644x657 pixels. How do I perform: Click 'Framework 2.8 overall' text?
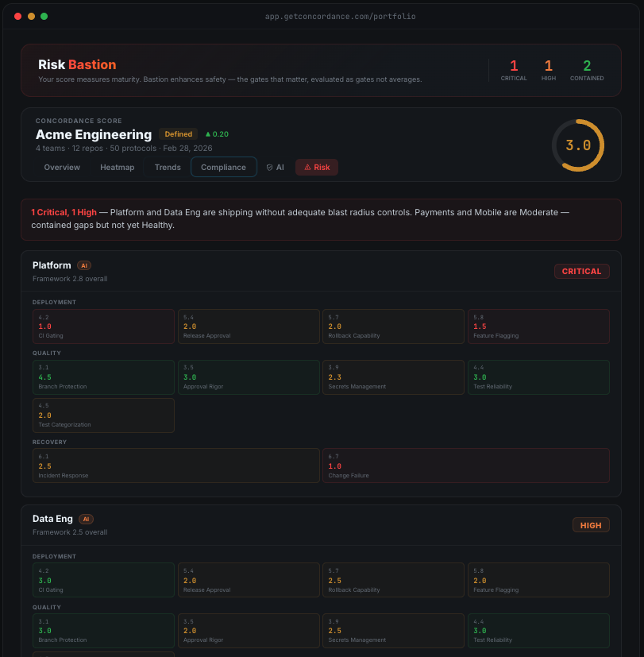click(70, 279)
